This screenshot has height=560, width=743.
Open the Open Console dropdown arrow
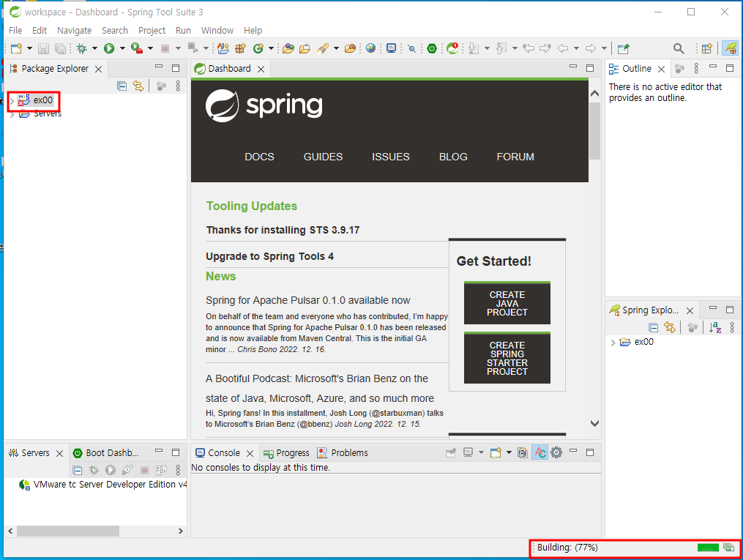[x=509, y=452]
